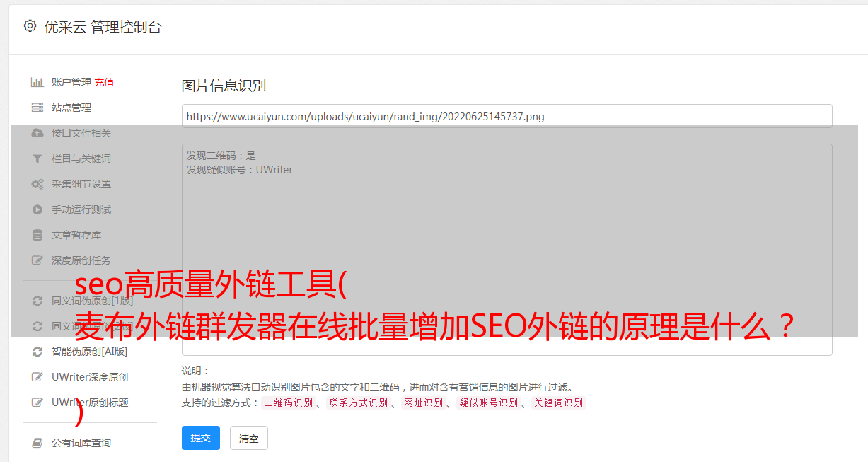Click the edit icon for 深度原创任务
The width and height of the screenshot is (868, 462).
tap(37, 260)
